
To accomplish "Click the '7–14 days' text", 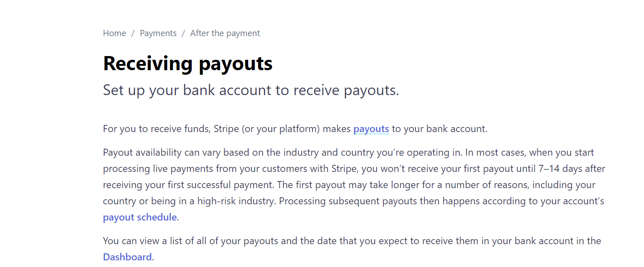I will [567, 169].
